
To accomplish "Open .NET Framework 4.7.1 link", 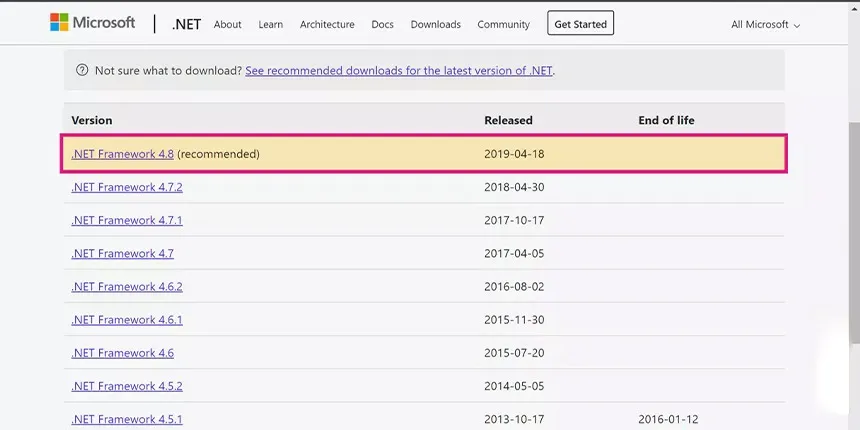I will pyautogui.click(x=127, y=220).
